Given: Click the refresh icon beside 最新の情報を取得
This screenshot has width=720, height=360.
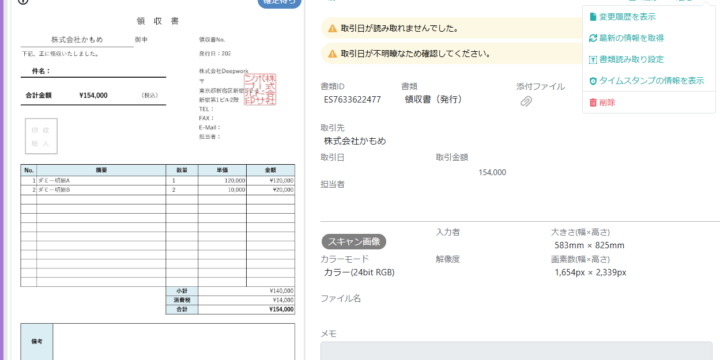Looking at the screenshot, I should (593, 38).
